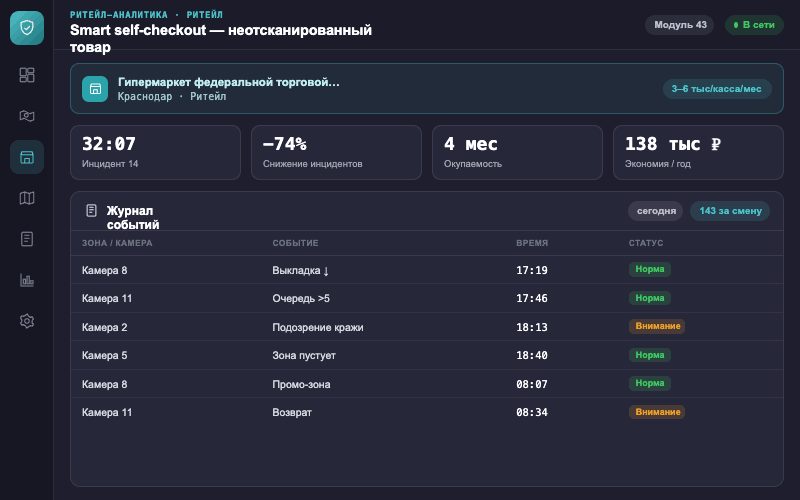
Task: Select the Камера 2 cell
Action: [x=105, y=327]
